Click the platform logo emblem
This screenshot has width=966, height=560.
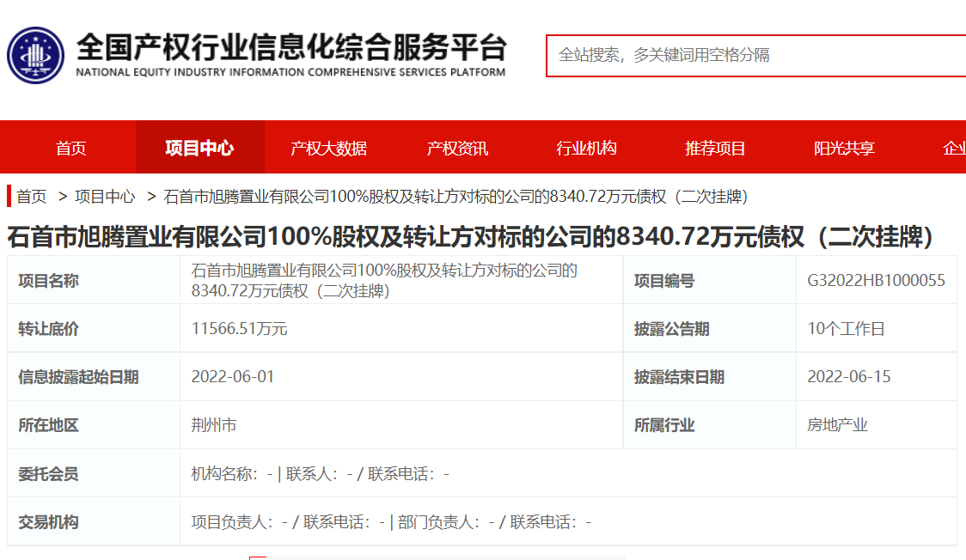point(35,55)
